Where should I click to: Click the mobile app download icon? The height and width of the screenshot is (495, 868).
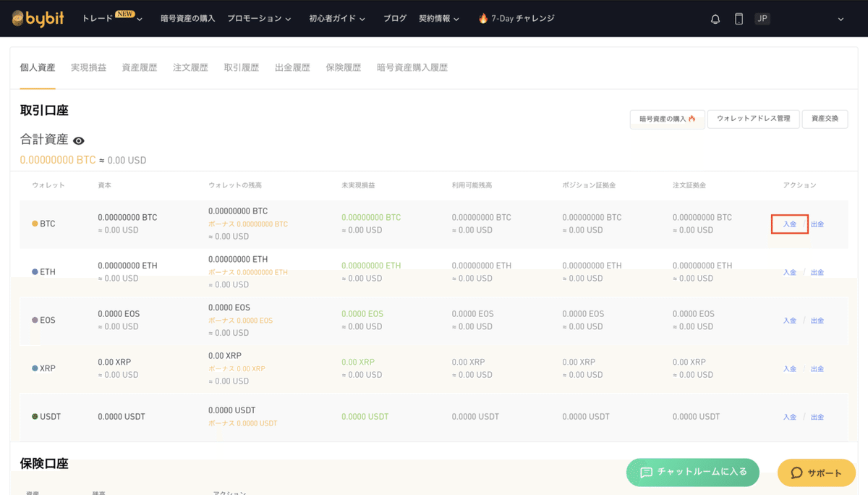(x=739, y=19)
